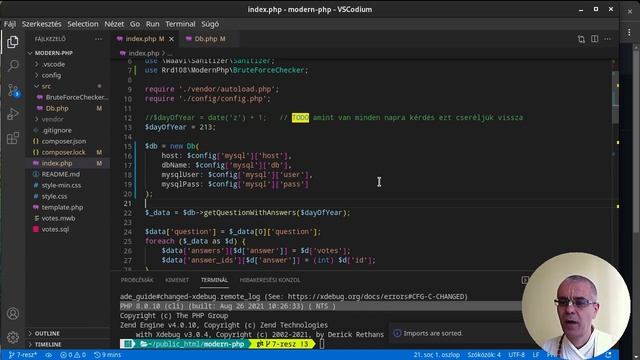This screenshot has height=360, width=640.
Task: Collapse the src folder
Action: (x=46, y=86)
